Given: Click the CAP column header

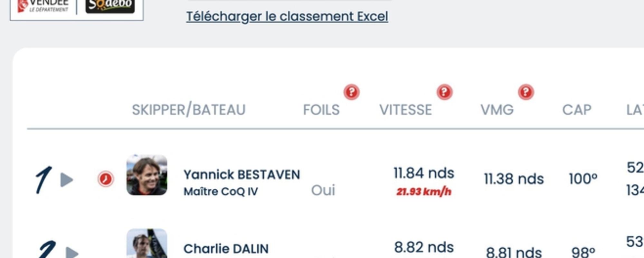Looking at the screenshot, I should click(577, 110).
